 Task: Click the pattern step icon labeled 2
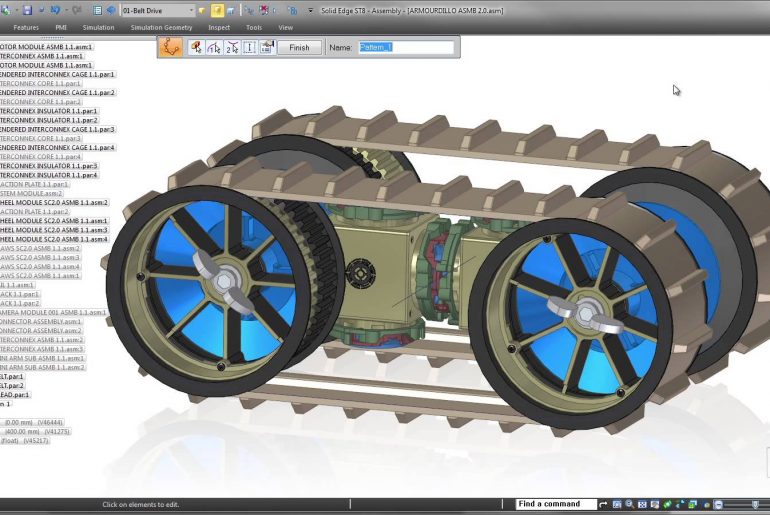(231, 47)
